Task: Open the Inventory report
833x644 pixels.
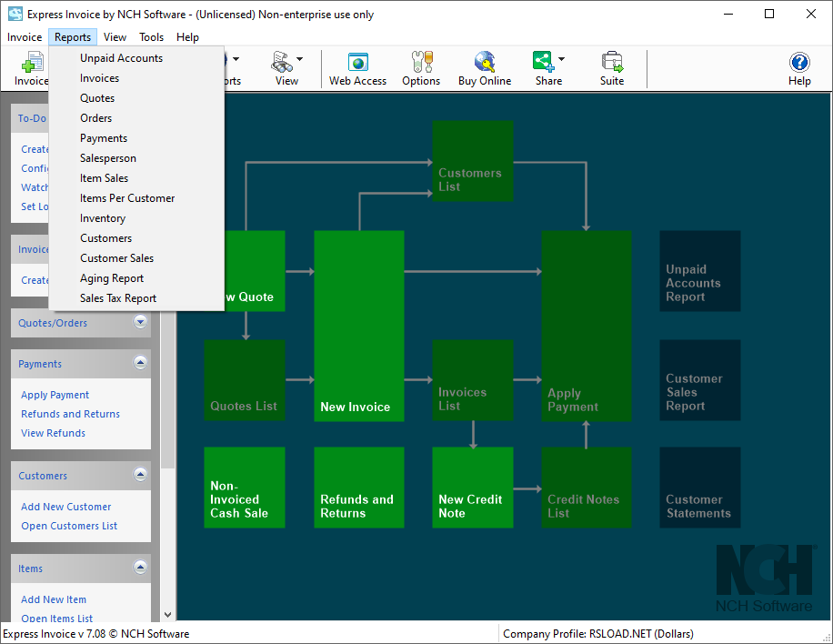Action: pyautogui.click(x=136, y=218)
